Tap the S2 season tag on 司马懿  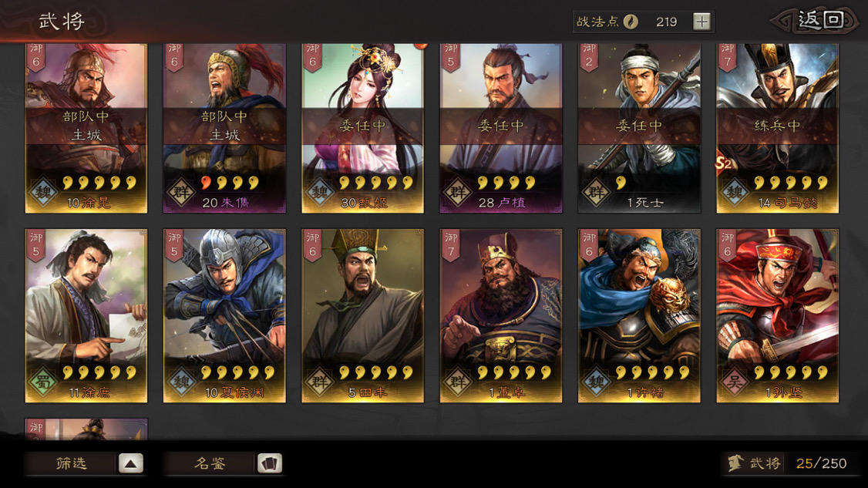[724, 163]
